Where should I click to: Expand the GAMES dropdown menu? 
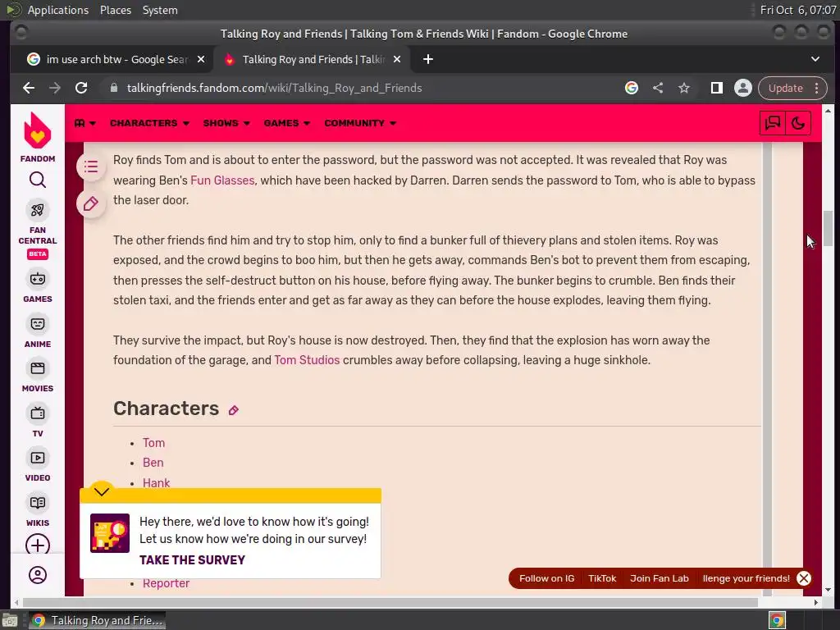[x=287, y=123]
